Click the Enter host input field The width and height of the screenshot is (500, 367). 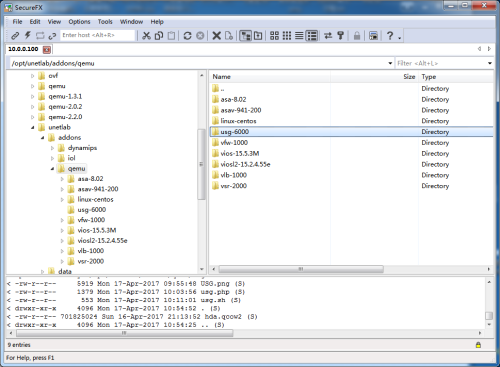coord(97,35)
